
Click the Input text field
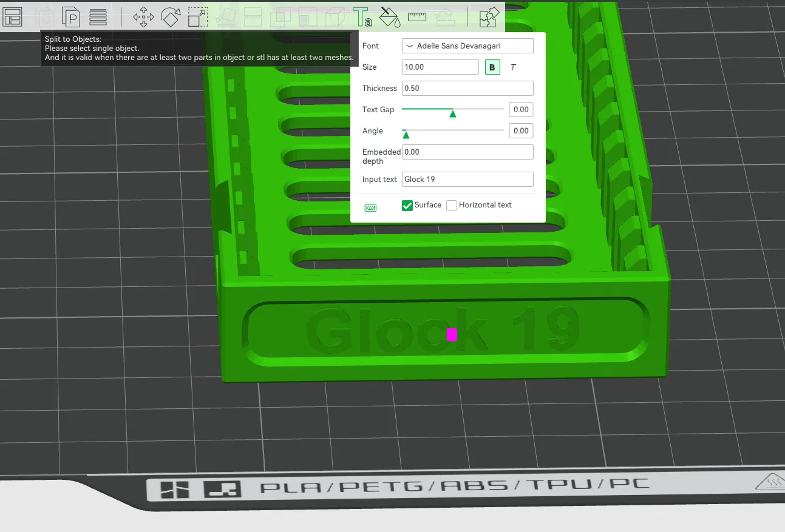coord(467,179)
